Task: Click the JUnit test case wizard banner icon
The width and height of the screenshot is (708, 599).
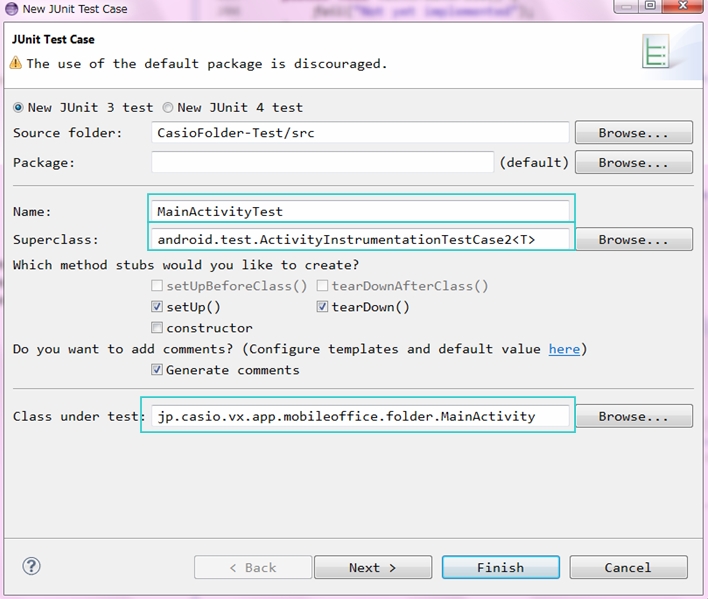Action: click(x=656, y=52)
